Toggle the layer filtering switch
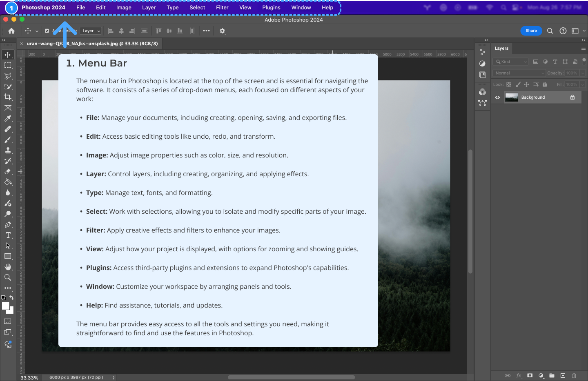The image size is (588, 381). point(584,61)
